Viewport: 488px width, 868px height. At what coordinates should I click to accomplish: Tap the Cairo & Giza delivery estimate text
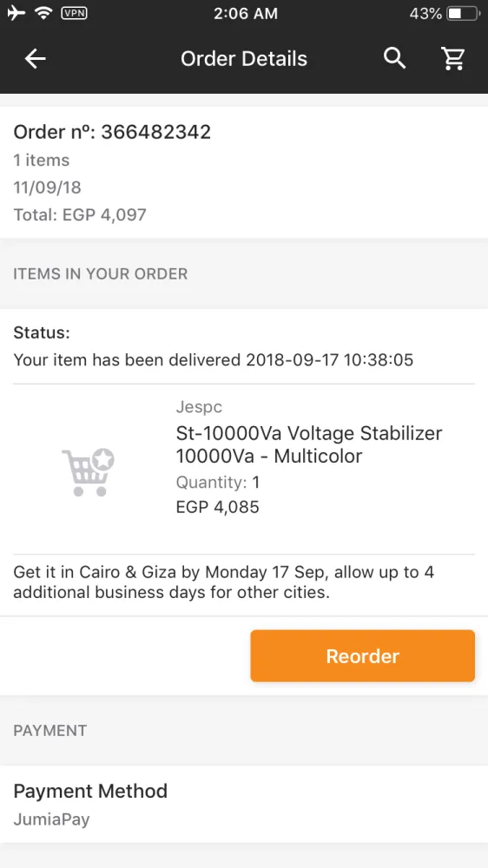(224, 582)
